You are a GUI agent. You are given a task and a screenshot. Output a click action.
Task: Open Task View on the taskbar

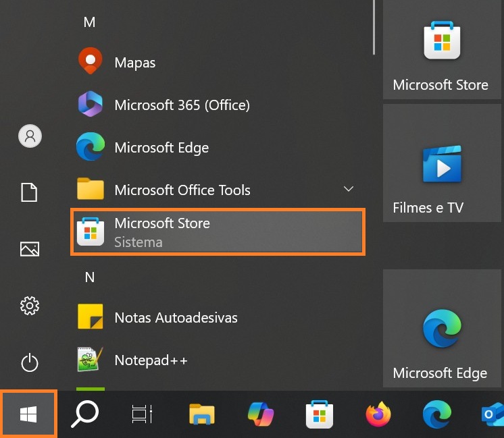(142, 414)
